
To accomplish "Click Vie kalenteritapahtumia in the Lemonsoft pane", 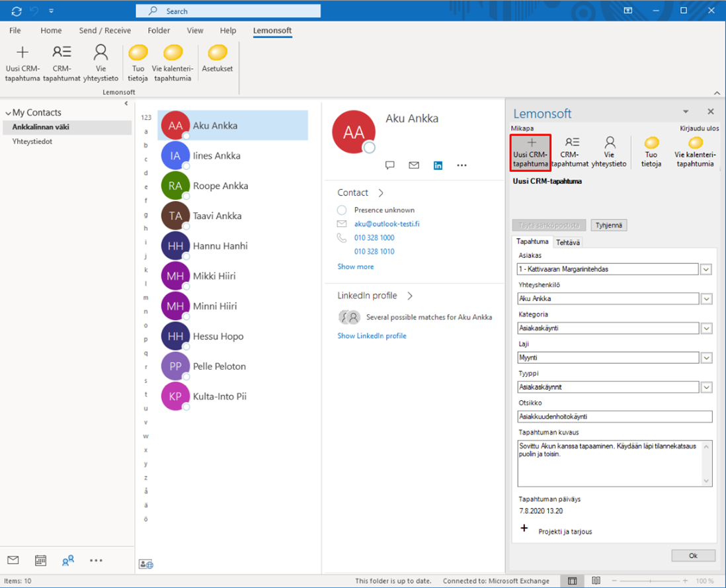I will (x=695, y=152).
